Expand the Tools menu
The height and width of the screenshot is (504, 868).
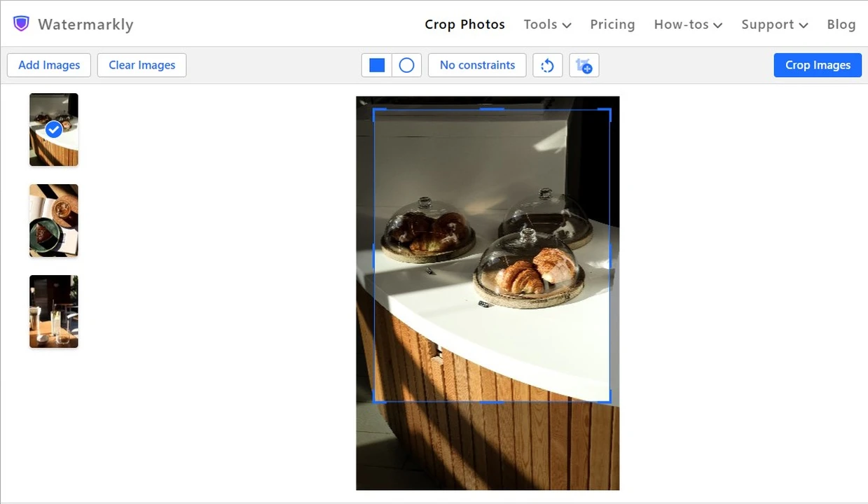pyautogui.click(x=547, y=24)
